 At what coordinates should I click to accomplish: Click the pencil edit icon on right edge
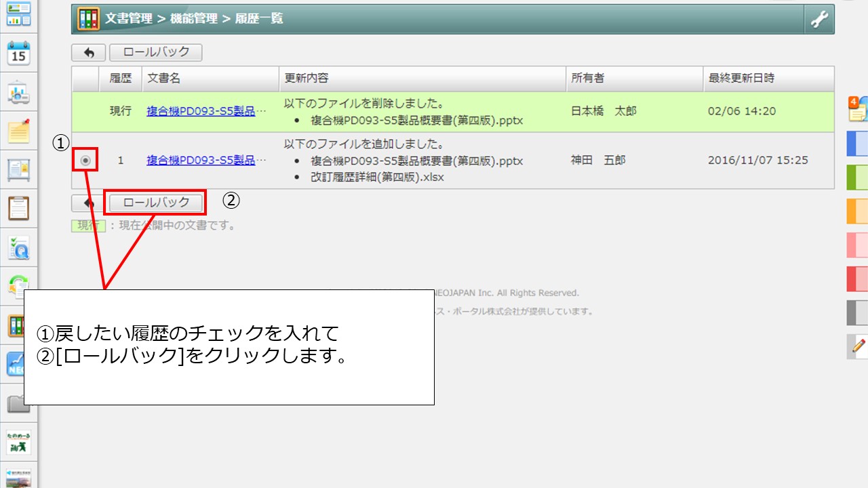[x=858, y=346]
